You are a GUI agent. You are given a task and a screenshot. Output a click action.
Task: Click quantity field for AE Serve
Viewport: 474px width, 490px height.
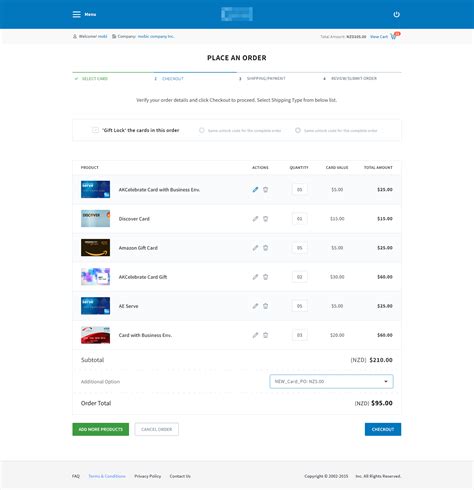300,306
